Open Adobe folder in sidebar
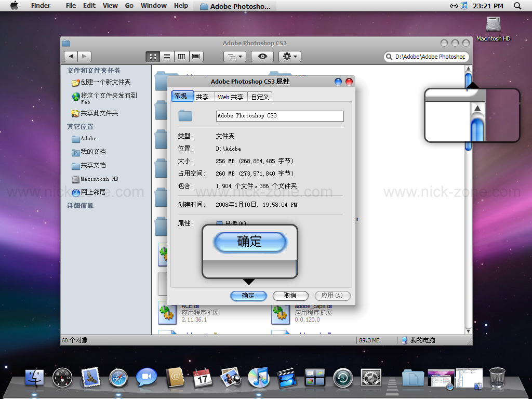Viewport: 532px width, 399px height. pos(84,139)
